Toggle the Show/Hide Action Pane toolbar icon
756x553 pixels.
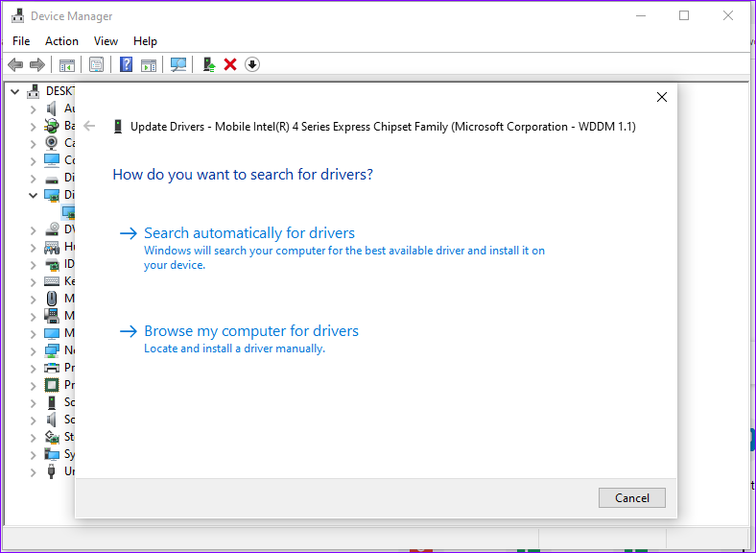149,64
